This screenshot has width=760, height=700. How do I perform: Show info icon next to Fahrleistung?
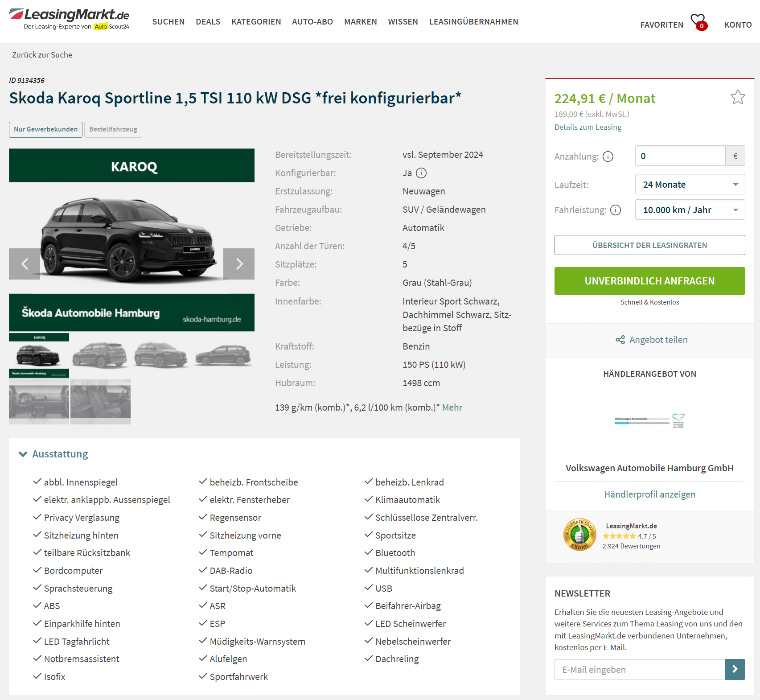click(x=616, y=210)
